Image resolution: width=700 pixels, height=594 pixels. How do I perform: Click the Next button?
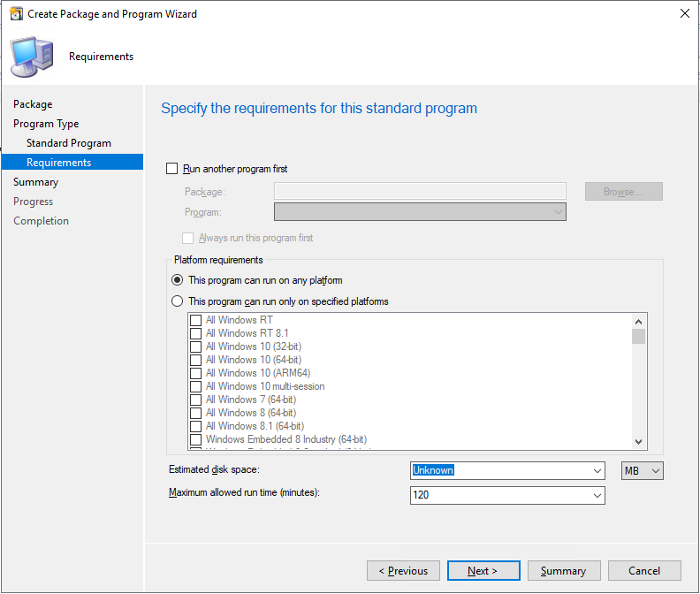coord(483,571)
